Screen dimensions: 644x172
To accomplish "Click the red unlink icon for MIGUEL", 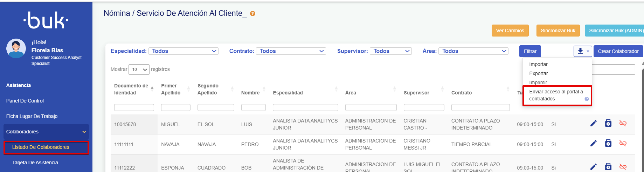I will click(623, 123).
